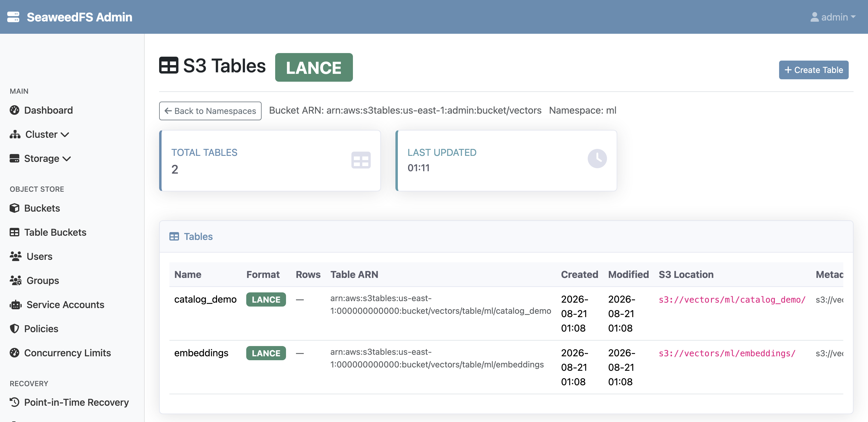This screenshot has width=868, height=422.
Task: Click the embeddings row Created date
Action: pyautogui.click(x=574, y=367)
